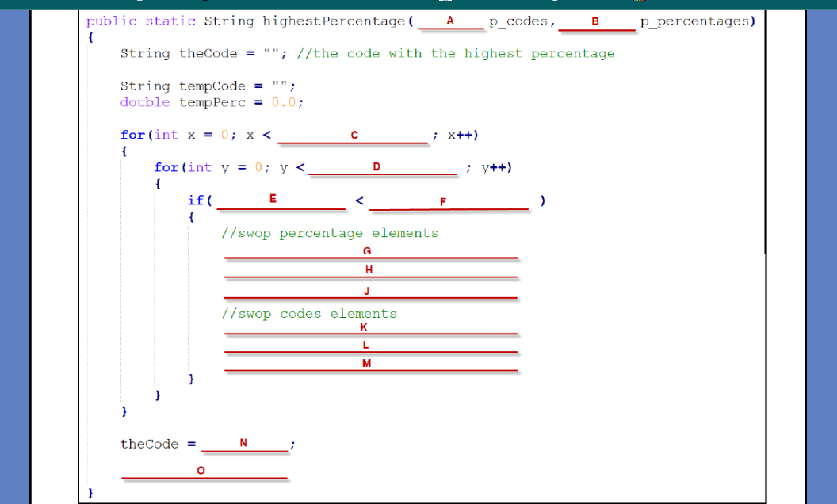Screen dimensions: 837x504
Task: Click blank H in the percentage swap section
Action: [x=371, y=273]
